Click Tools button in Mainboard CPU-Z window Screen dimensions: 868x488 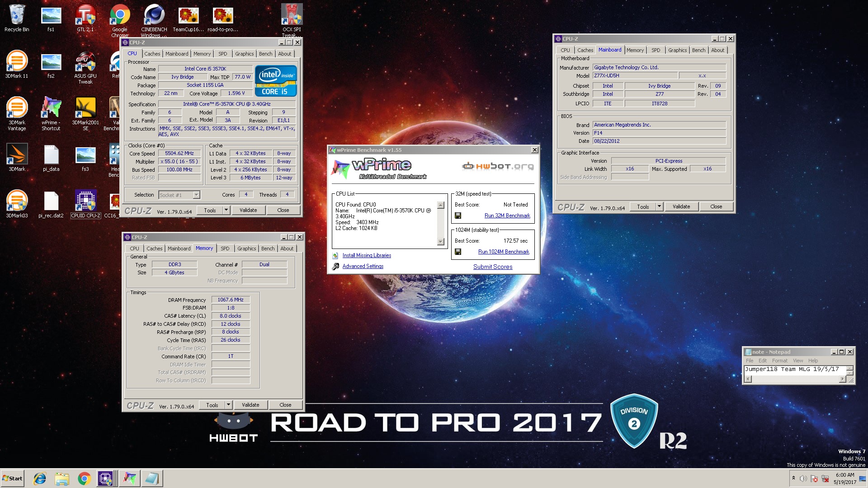point(643,206)
